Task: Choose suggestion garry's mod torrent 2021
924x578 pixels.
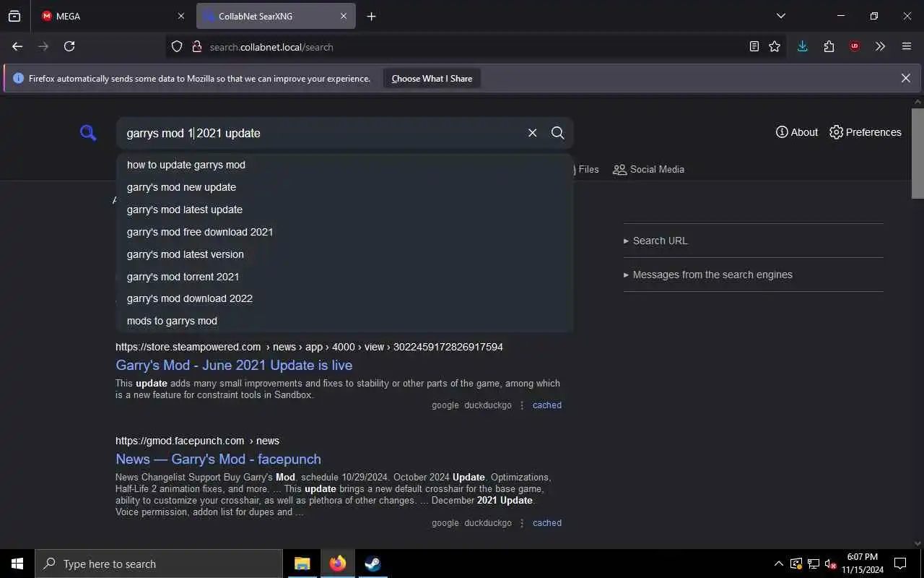Action: (x=344, y=277)
